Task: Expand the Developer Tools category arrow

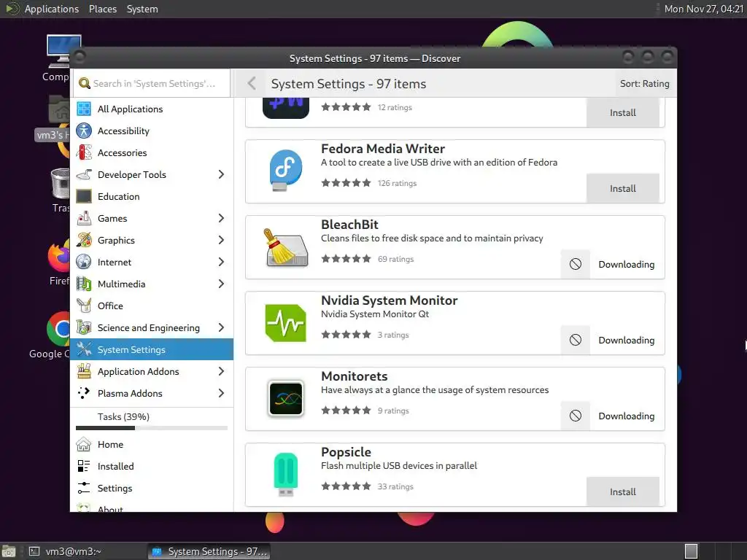Action: [x=221, y=175]
